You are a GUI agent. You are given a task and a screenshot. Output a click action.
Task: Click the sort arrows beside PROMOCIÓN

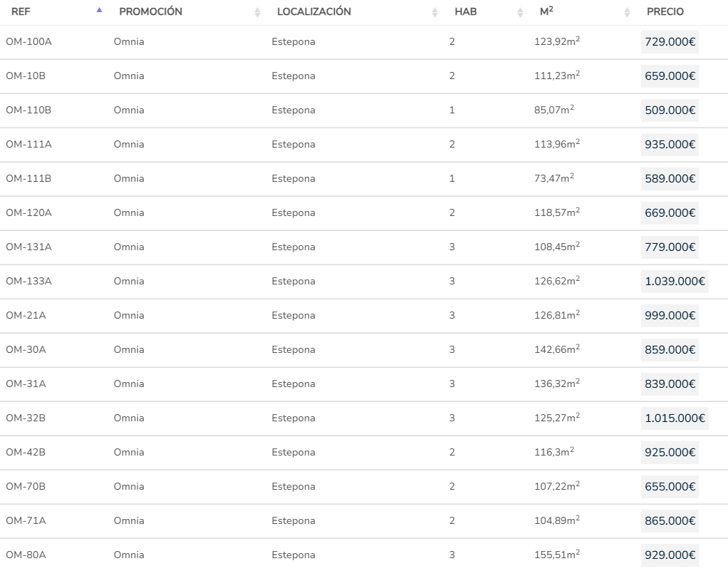click(257, 12)
